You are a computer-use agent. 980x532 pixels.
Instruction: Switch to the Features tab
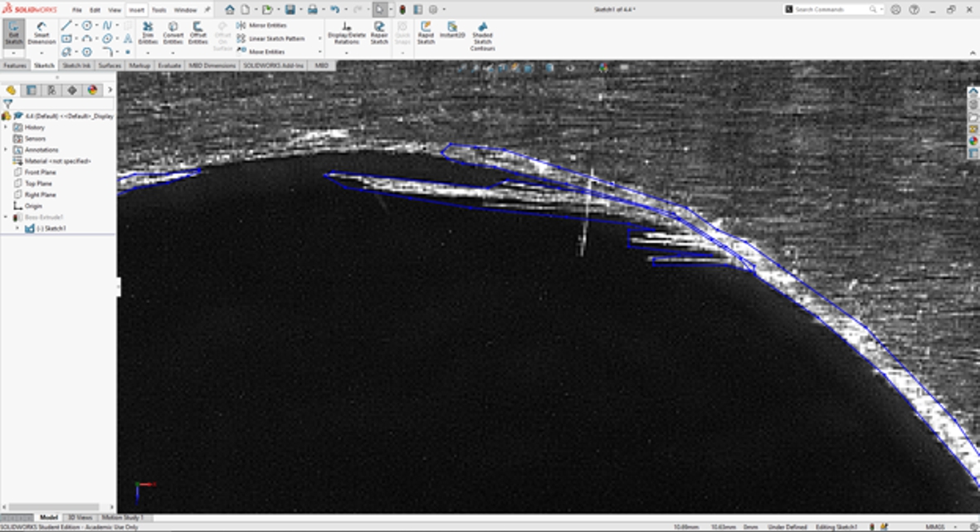click(x=15, y=66)
